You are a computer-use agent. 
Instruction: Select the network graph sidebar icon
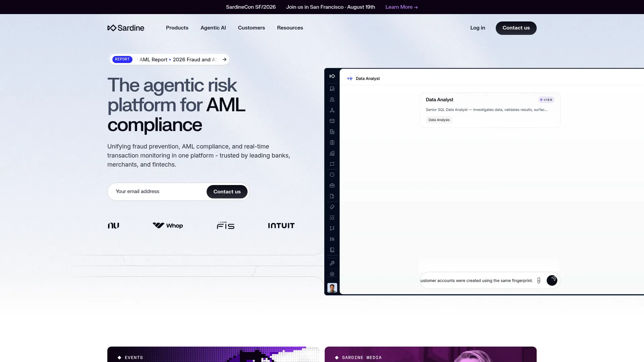332,110
